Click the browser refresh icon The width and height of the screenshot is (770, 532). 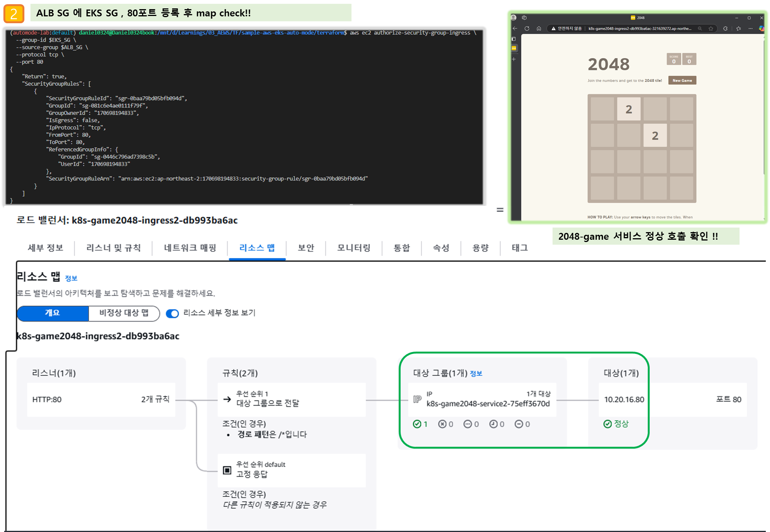tap(527, 29)
